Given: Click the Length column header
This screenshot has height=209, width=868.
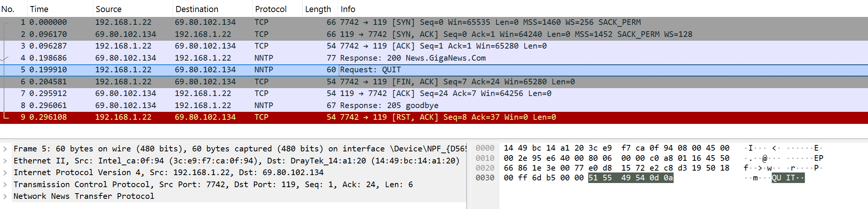Looking at the screenshot, I should click(x=318, y=9).
